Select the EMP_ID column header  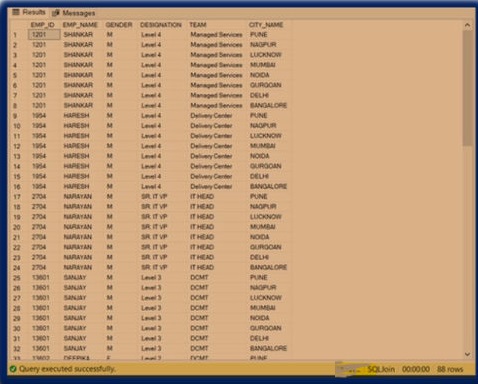(42, 25)
